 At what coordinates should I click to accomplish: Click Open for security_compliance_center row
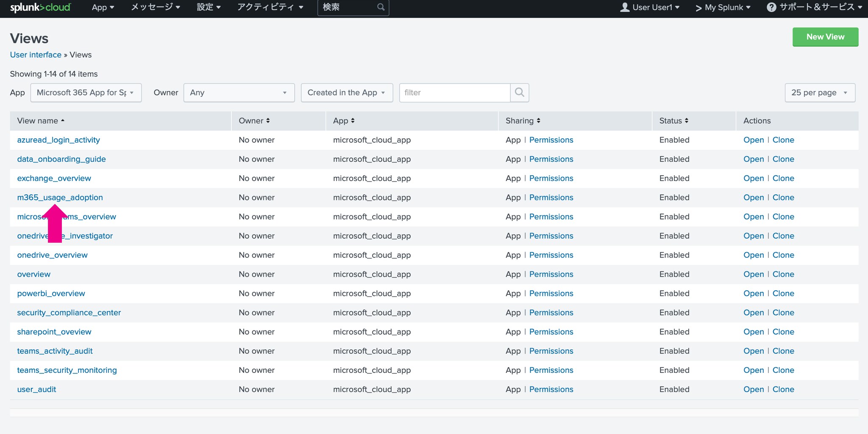pyautogui.click(x=754, y=313)
